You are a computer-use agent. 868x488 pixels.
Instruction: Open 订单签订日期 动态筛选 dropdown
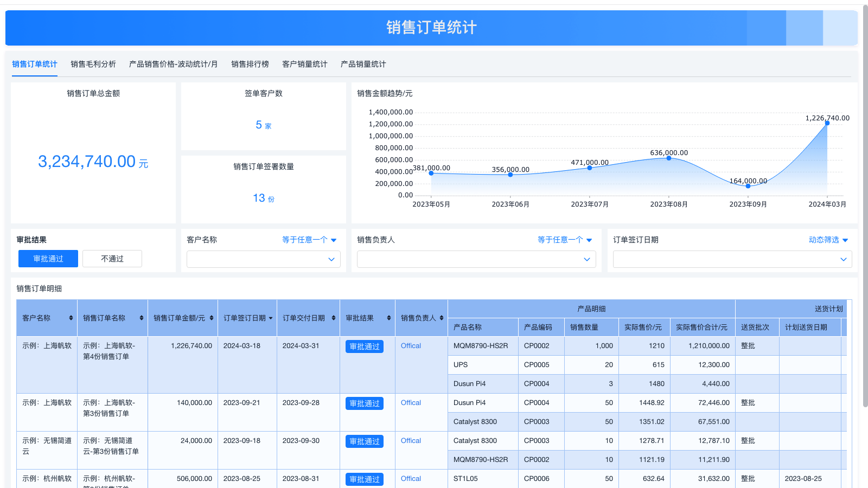(x=828, y=240)
